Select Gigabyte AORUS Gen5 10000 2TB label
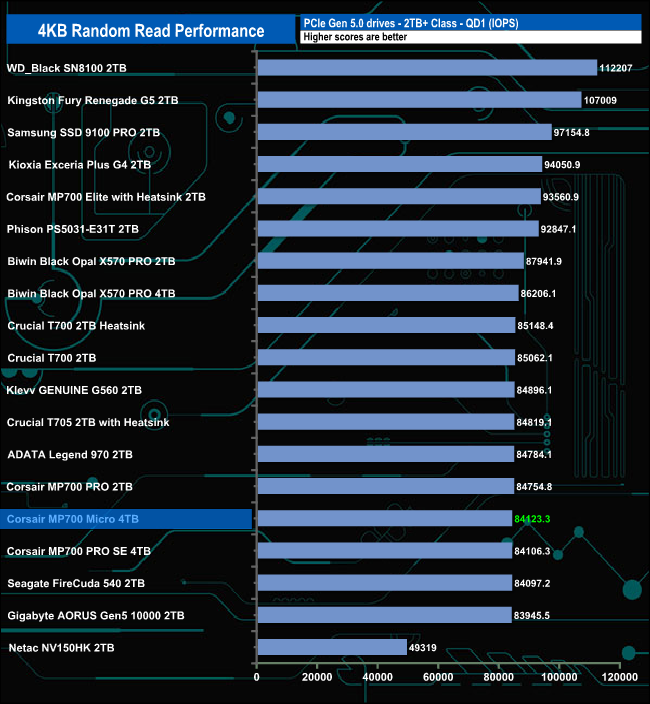Image resolution: width=650 pixels, height=704 pixels. point(96,616)
